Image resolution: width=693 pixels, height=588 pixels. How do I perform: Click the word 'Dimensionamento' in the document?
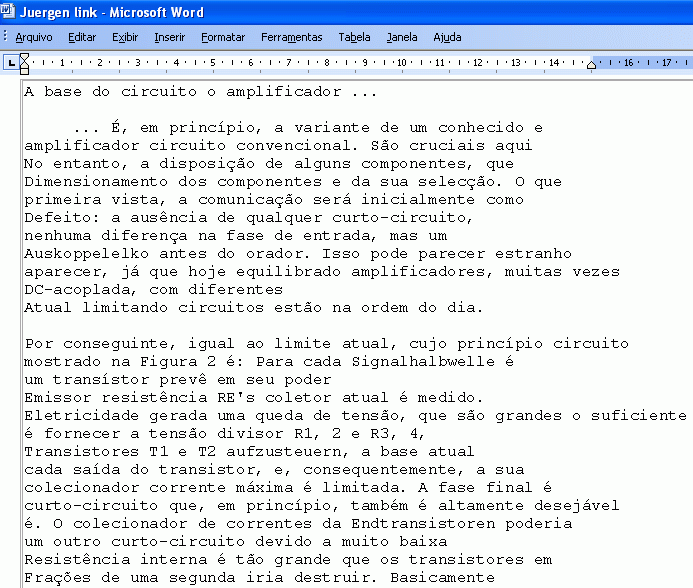click(96, 182)
